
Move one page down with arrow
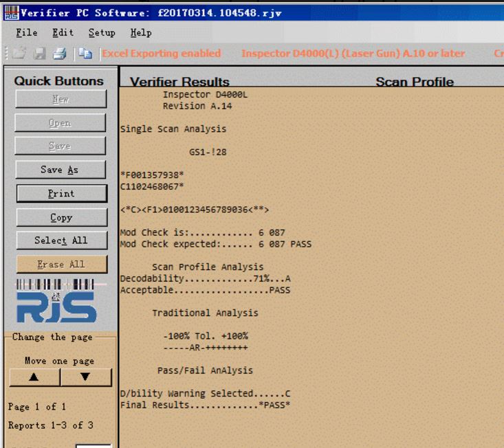85,377
